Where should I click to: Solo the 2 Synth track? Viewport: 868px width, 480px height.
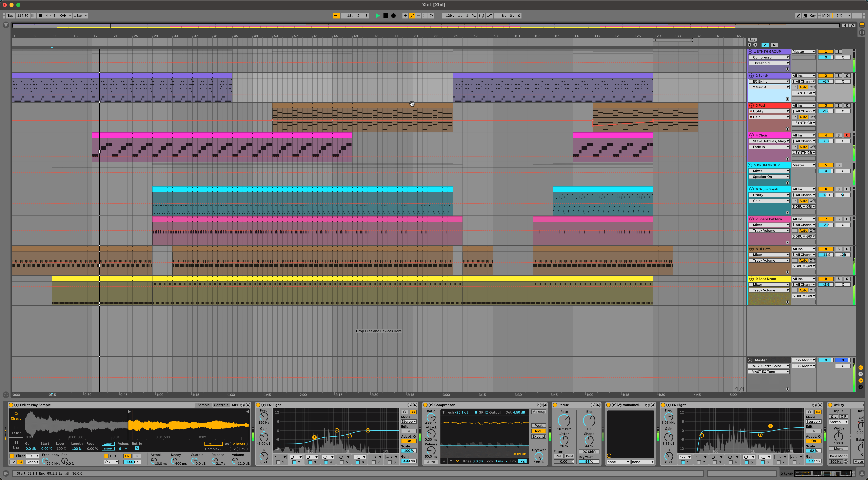click(838, 76)
